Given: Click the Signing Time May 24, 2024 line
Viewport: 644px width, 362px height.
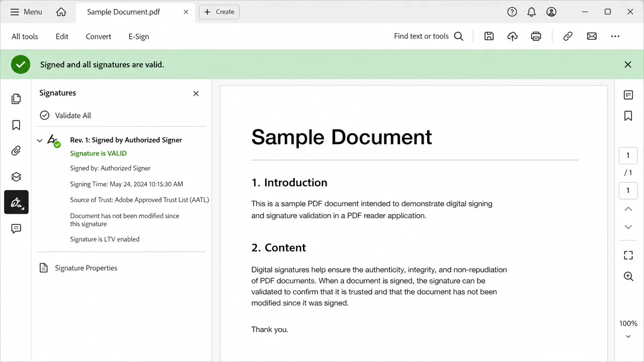Looking at the screenshot, I should click(126, 184).
